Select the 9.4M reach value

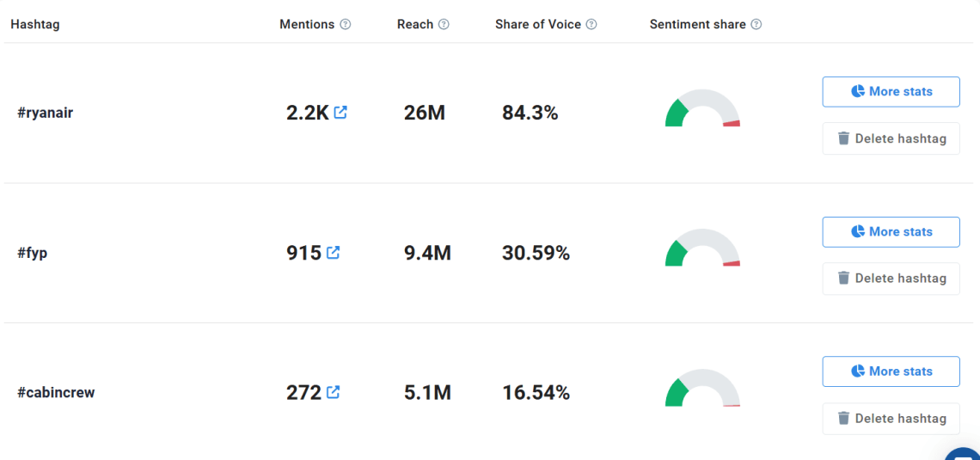tap(427, 253)
